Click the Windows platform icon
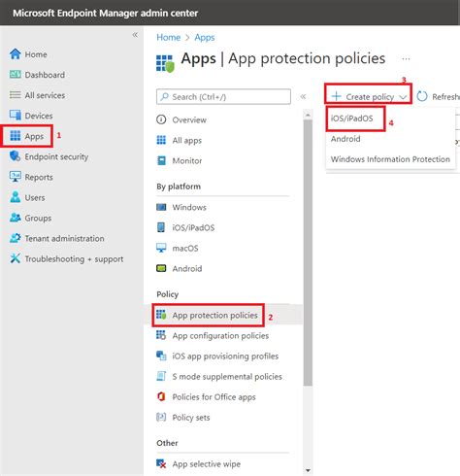Screen dimensions: 460x476 click(x=161, y=207)
